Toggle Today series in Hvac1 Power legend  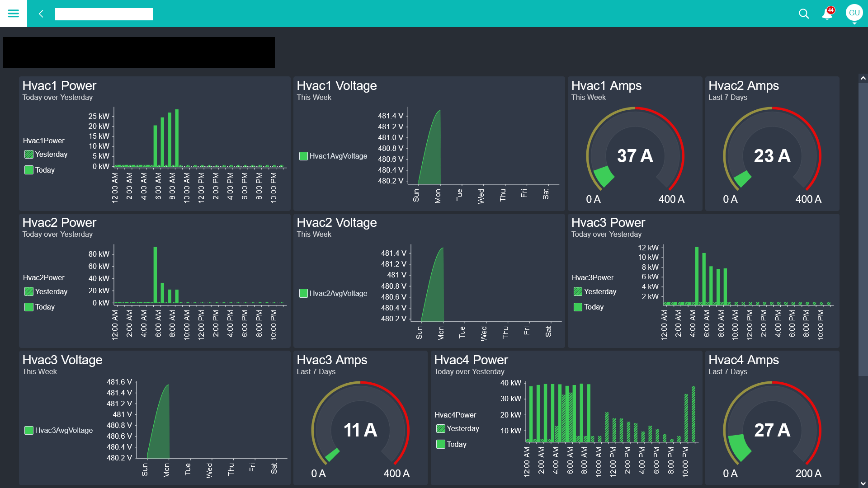[40, 170]
